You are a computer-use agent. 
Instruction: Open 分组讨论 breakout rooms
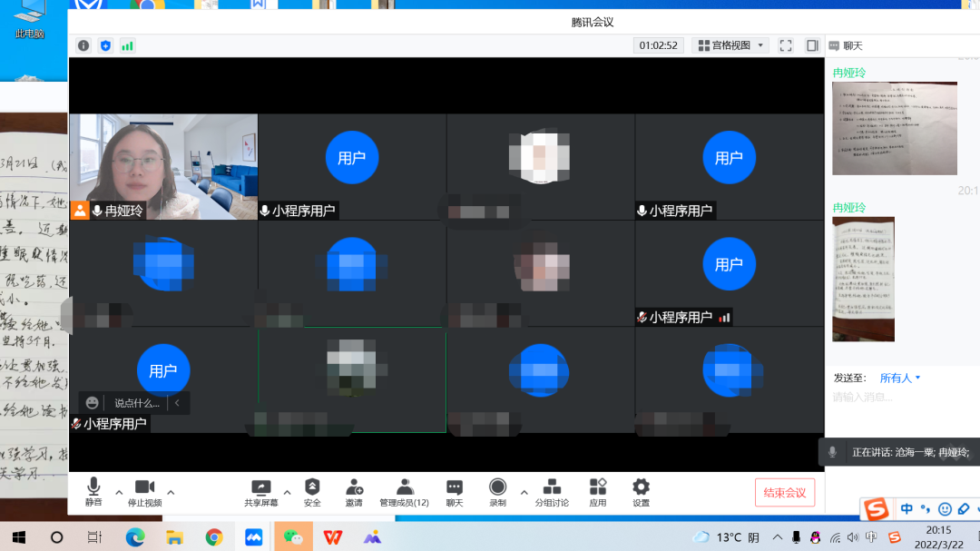coord(552,492)
